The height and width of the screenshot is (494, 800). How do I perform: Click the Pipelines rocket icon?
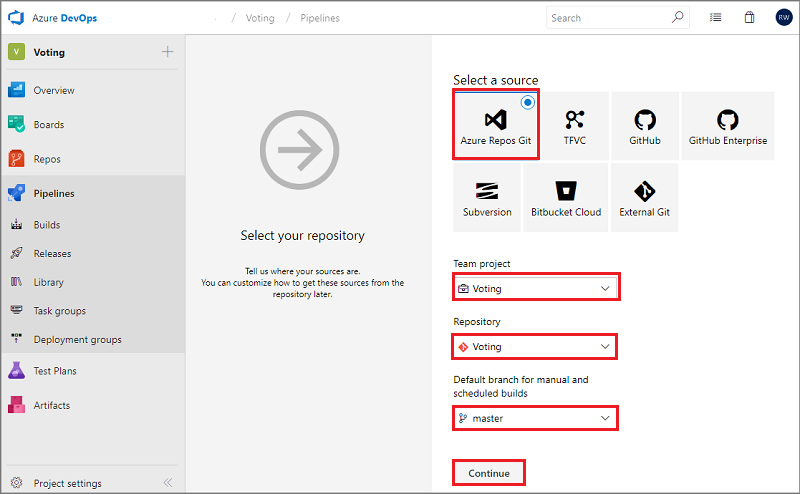pyautogui.click(x=16, y=193)
